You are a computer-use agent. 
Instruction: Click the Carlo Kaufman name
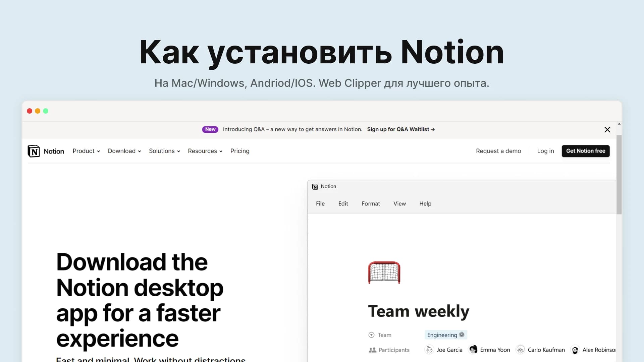pos(546,350)
